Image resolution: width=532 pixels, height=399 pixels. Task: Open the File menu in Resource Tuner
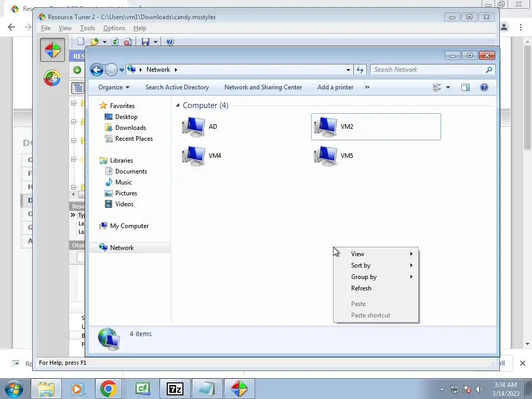point(46,28)
